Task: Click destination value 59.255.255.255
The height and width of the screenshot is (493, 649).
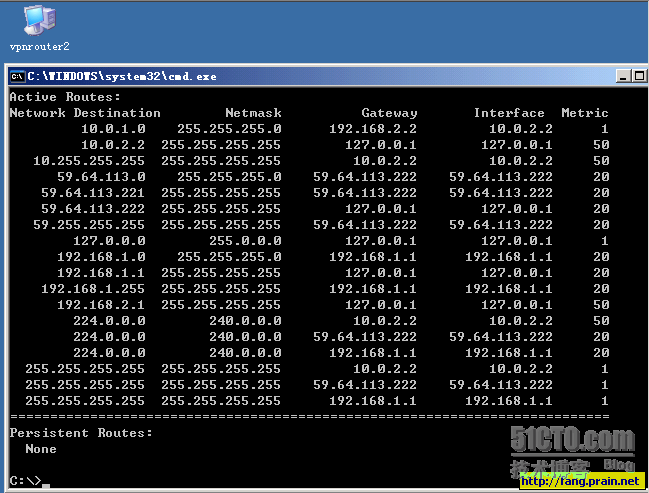Action: (x=89, y=225)
